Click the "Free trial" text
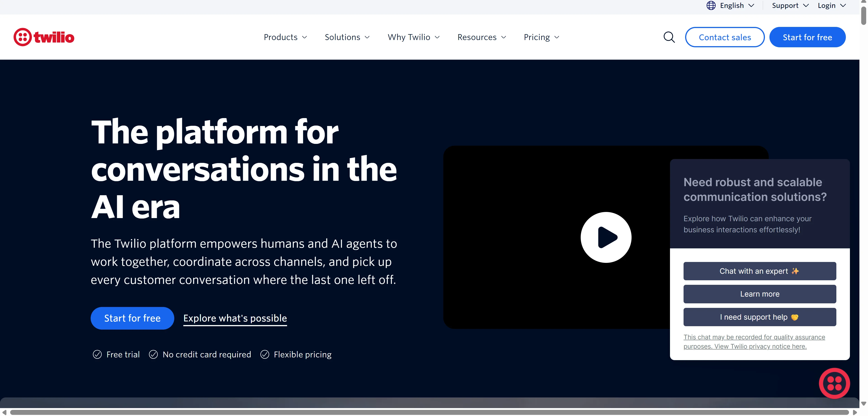 click(123, 355)
